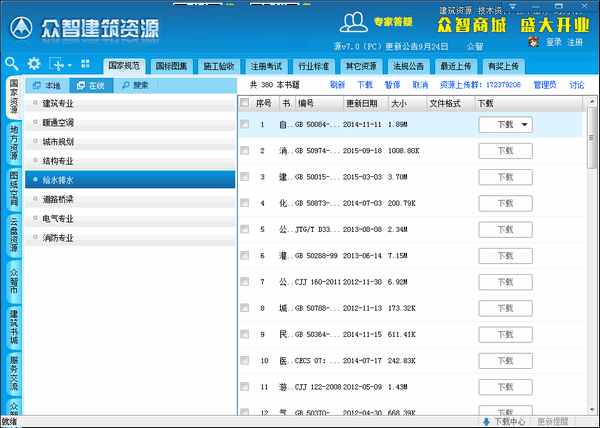This screenshot has width=600, height=428.
Task: Open the 下载中心 download center icon
Action: [486, 421]
